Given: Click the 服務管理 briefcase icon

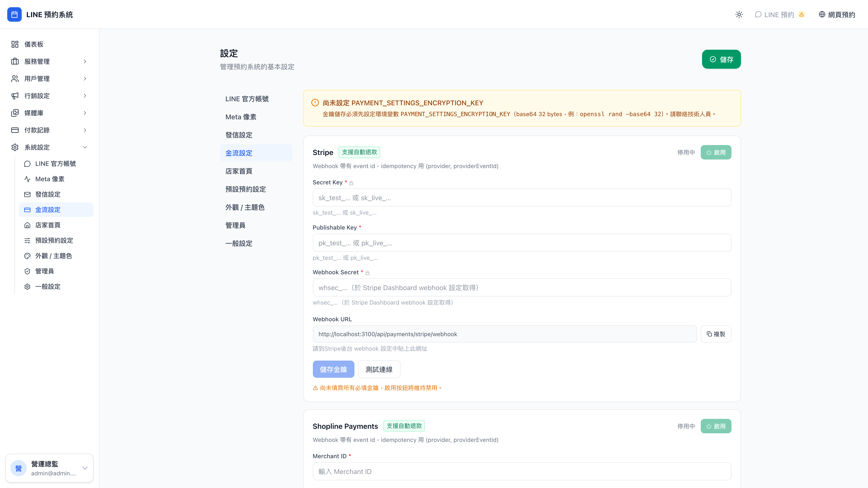Looking at the screenshot, I should pos(15,61).
